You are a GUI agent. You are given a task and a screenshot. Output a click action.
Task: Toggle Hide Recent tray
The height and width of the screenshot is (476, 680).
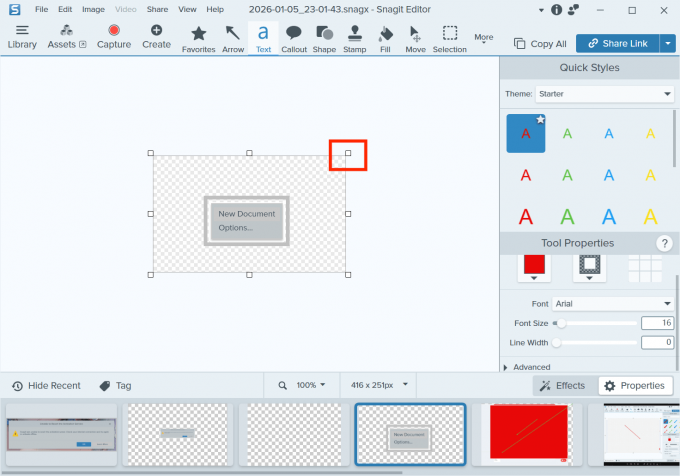pos(46,386)
